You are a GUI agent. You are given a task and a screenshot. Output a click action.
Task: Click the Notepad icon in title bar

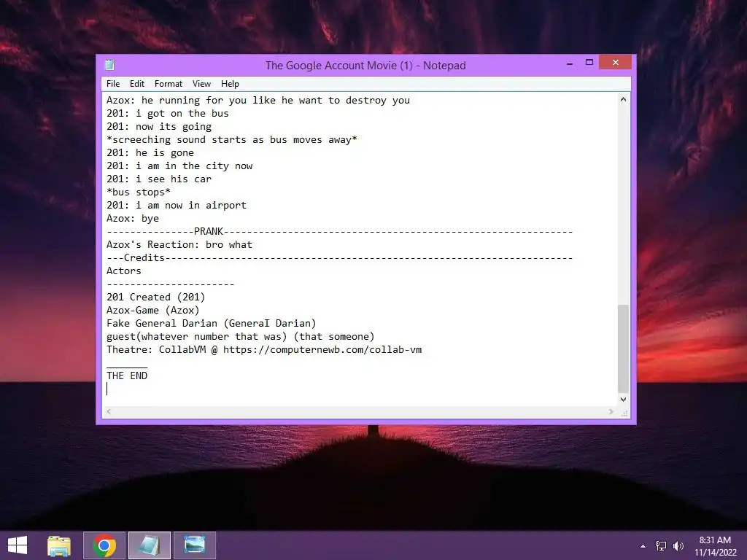tap(109, 65)
